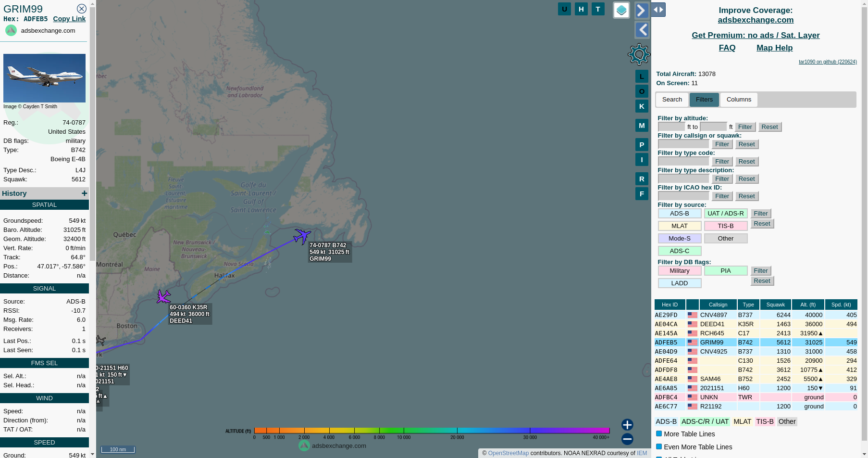
Task: Select the CNV4897 row in aircraft table
Action: tap(756, 315)
